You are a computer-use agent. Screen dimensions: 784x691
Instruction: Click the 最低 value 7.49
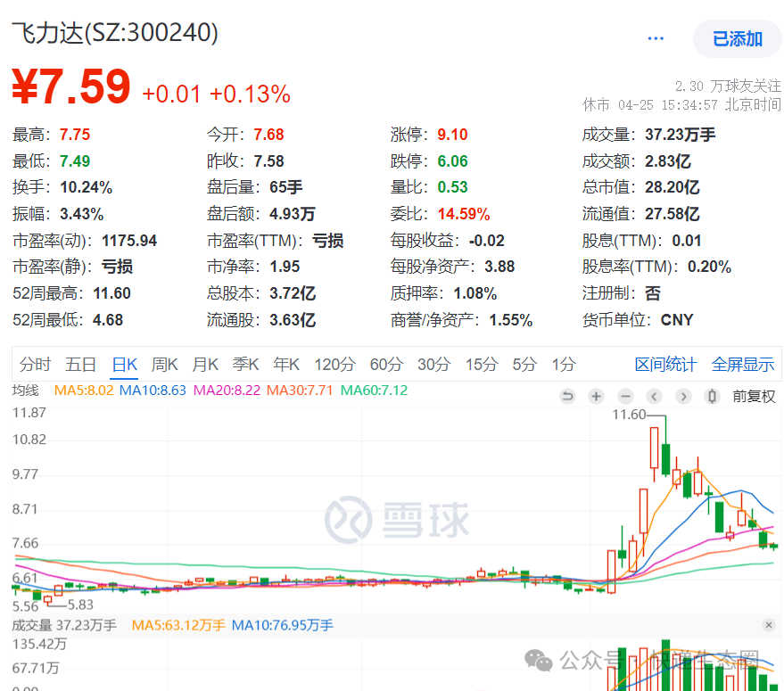[x=75, y=161]
